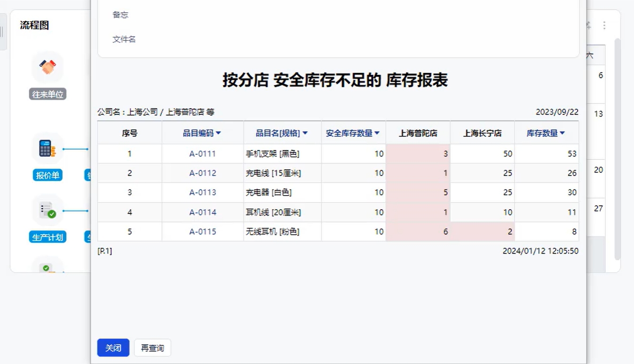Open the 往来单位 handshake icon
Image resolution: width=634 pixels, height=364 pixels.
click(x=48, y=67)
